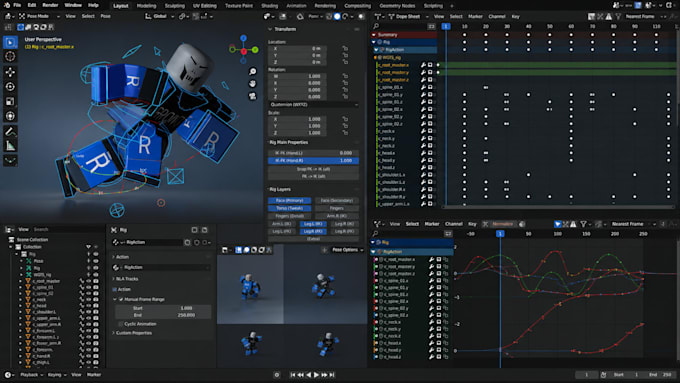
Task: Toggle visibility eye for the Pose item
Action: coord(96,261)
